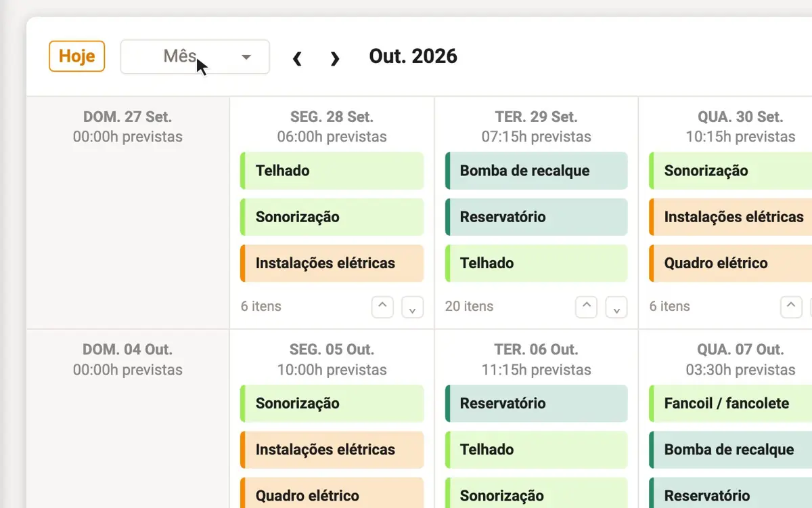Click the 20 itens count on TER. 29 Set.
812x508 pixels.
[x=469, y=306]
